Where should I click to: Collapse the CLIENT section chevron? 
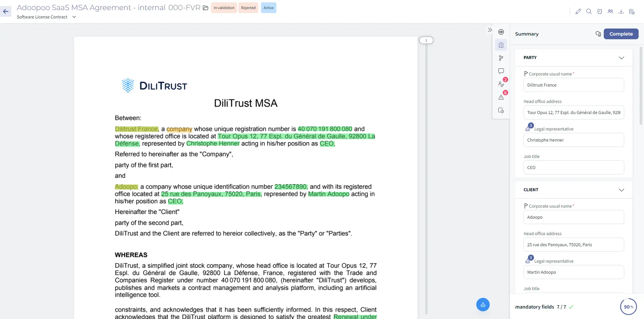(x=622, y=190)
